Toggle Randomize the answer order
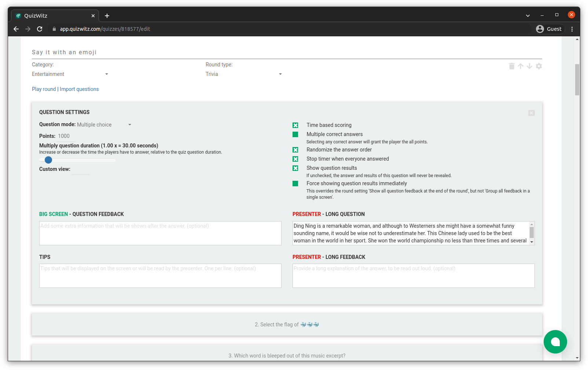The image size is (588, 370). [295, 150]
